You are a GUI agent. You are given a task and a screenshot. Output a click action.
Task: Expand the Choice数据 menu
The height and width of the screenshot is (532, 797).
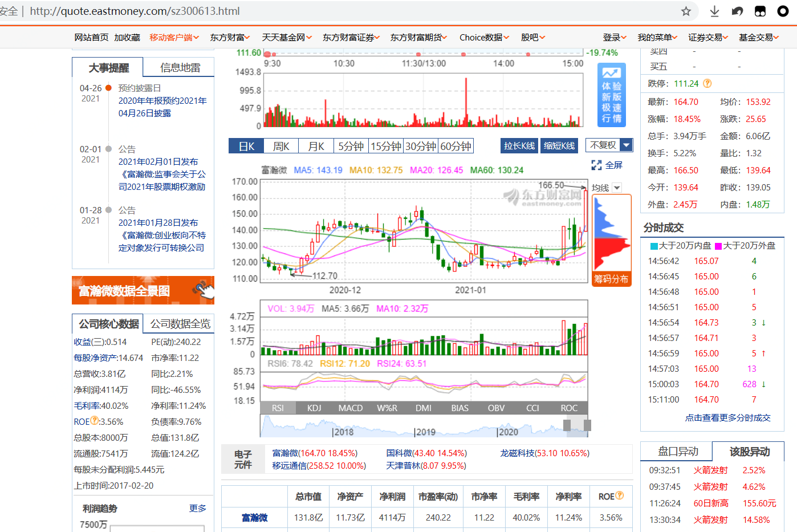tap(485, 38)
